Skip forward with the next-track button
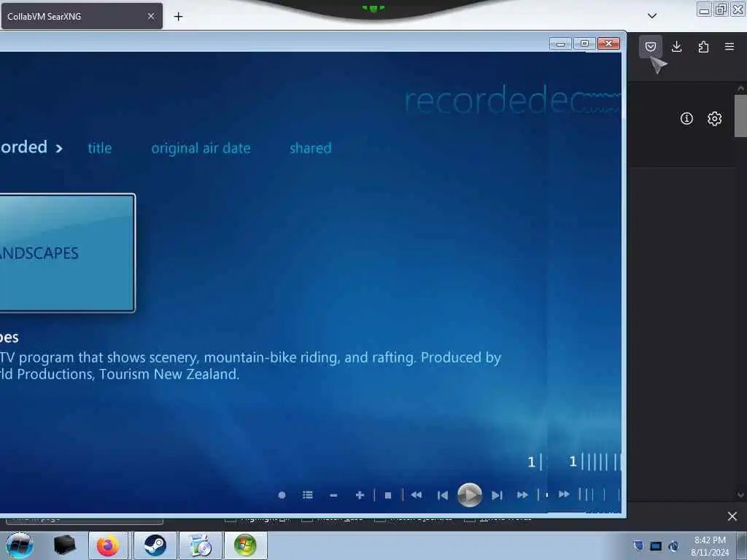Viewport: 747px width, 560px height. click(497, 495)
